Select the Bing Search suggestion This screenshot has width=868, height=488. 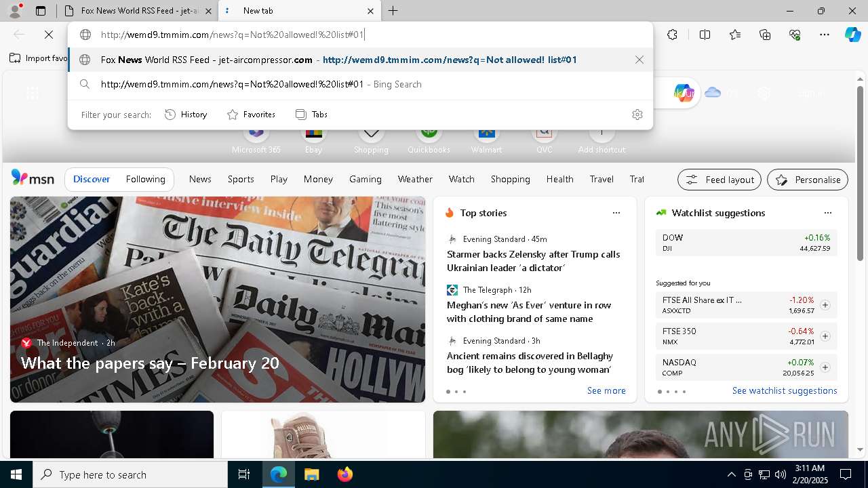(360, 84)
